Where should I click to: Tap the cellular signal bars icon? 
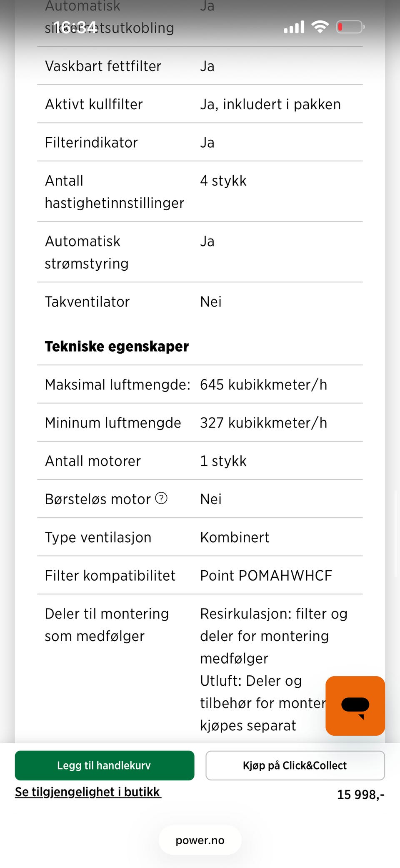[x=294, y=27]
